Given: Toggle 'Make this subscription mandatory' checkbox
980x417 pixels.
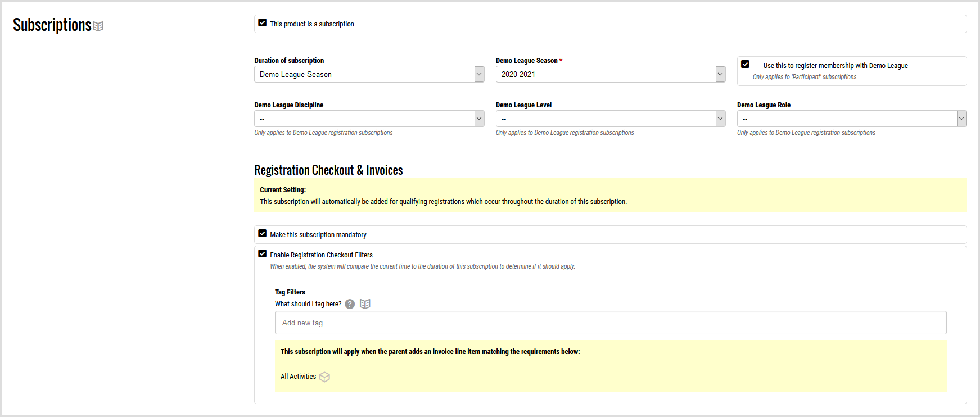Looking at the screenshot, I should (263, 234).
